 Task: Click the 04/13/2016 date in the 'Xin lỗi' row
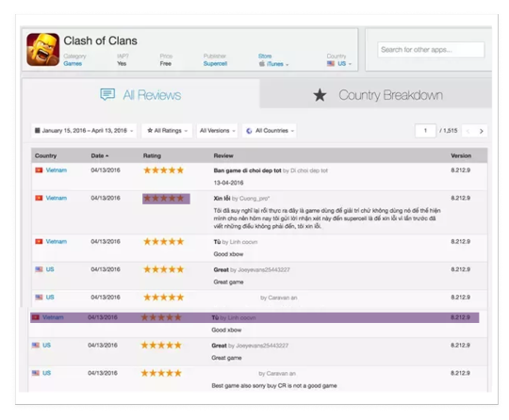coord(106,198)
